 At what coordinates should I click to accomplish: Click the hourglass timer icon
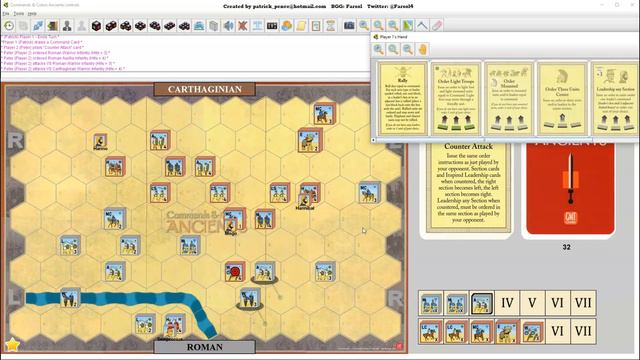[x=331, y=26]
